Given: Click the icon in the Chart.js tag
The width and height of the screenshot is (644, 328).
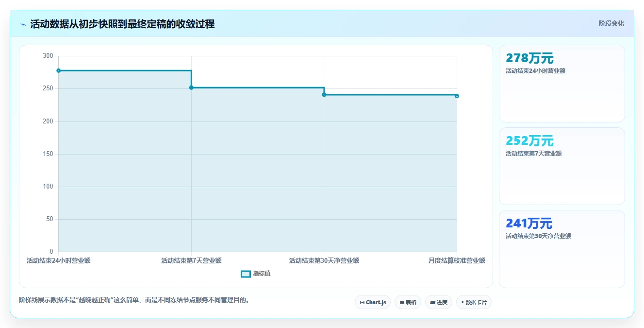Looking at the screenshot, I should (362, 302).
